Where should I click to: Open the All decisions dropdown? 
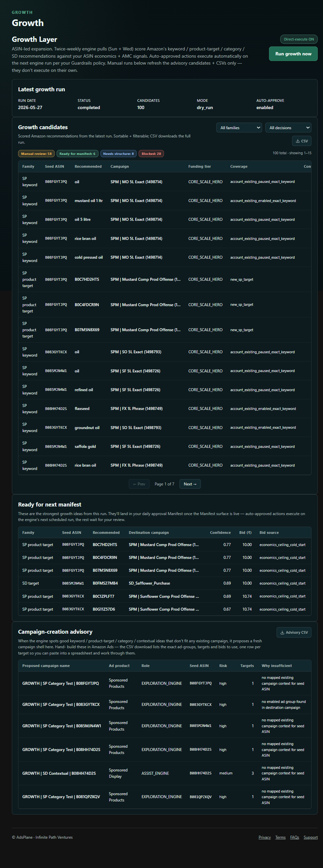point(288,128)
